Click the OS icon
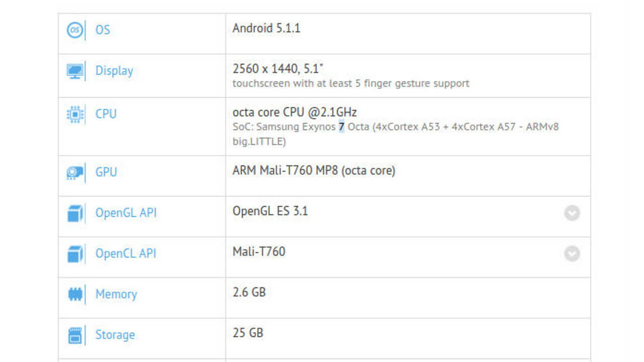The width and height of the screenshot is (644, 362). tap(75, 30)
